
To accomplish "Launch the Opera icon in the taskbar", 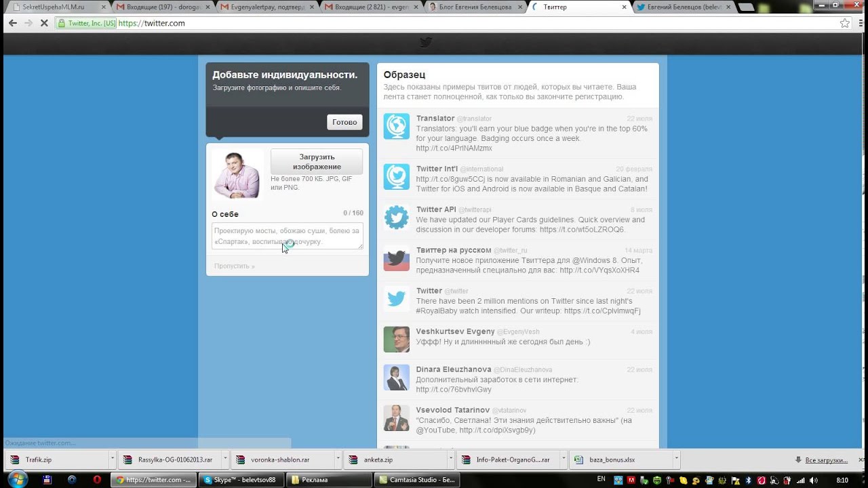I will click(x=97, y=479).
